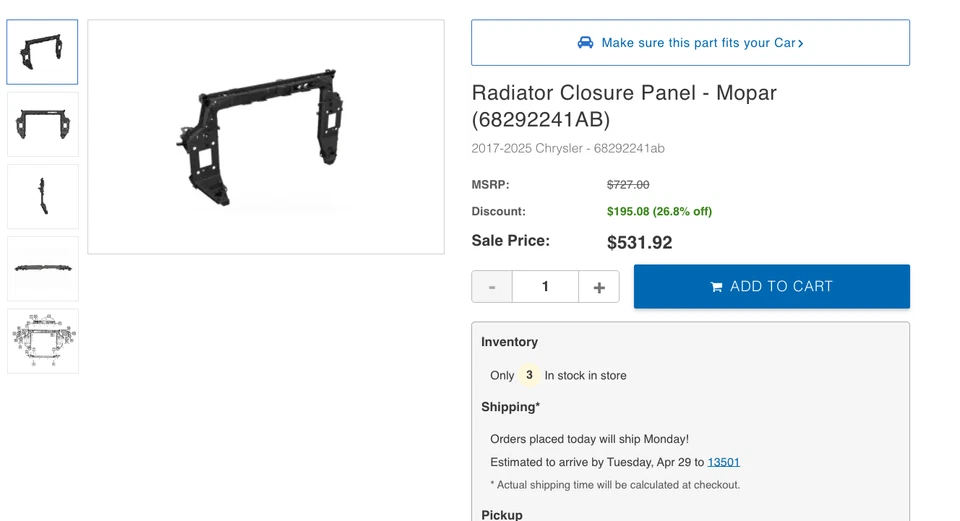Enlarge the main radiator panel product image
The image size is (960, 521).
266,137
